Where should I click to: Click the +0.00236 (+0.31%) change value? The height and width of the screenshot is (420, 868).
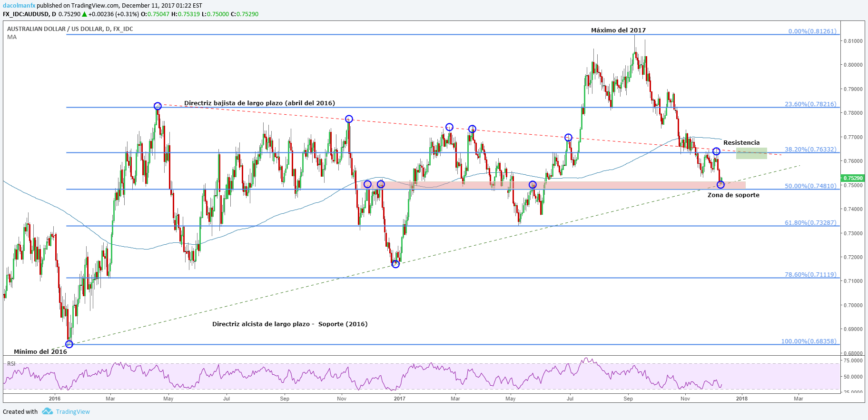114,14
